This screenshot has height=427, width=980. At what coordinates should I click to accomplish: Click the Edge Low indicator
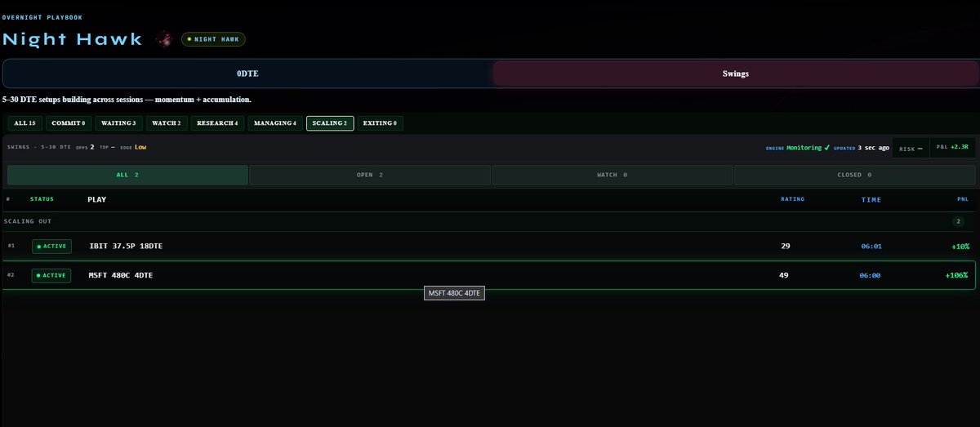point(133,148)
